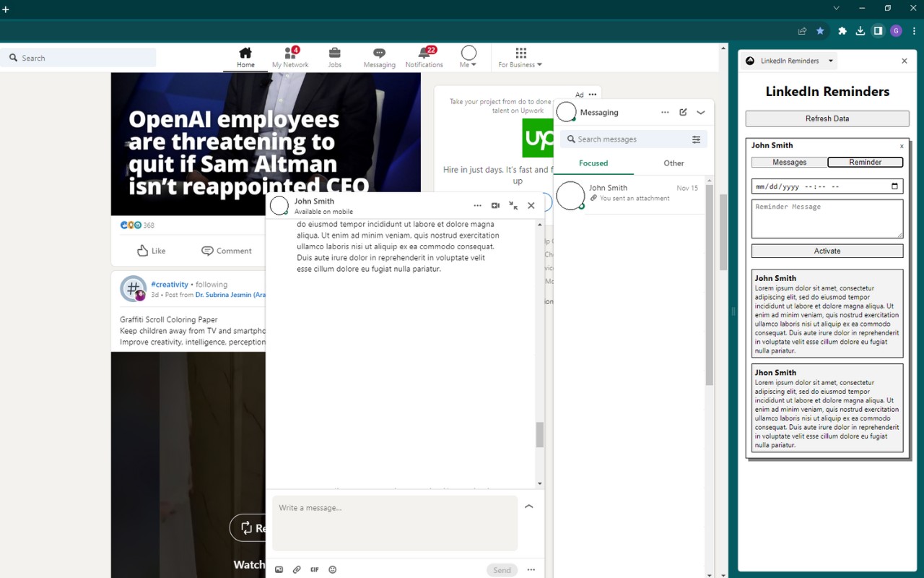Expand the For Business menu

(x=520, y=57)
